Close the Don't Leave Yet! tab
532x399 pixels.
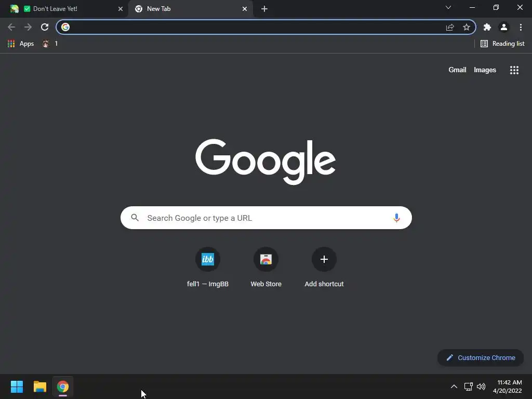click(x=121, y=9)
